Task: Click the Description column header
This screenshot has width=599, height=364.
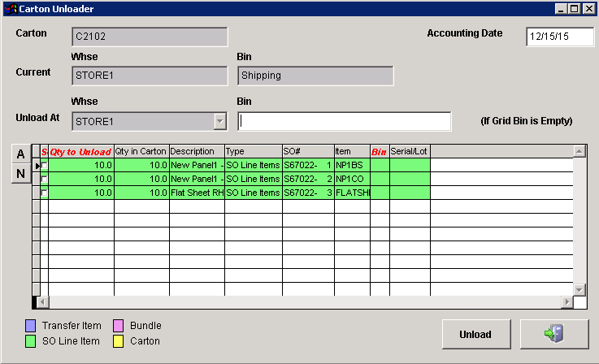Action: point(196,151)
